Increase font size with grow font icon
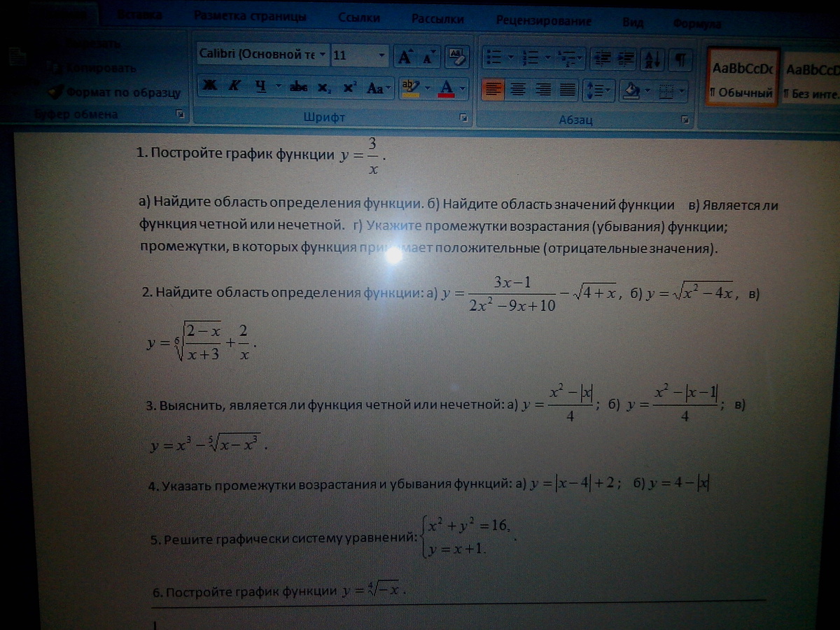 tap(405, 57)
